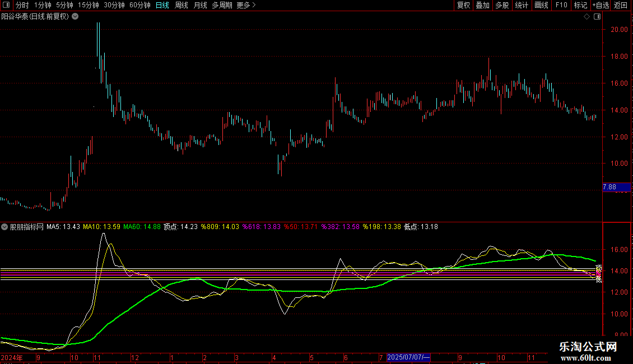Viewport: 633px width, 364px height.
Task: Open the 多股 multi-stock view
Action: click(502, 5)
